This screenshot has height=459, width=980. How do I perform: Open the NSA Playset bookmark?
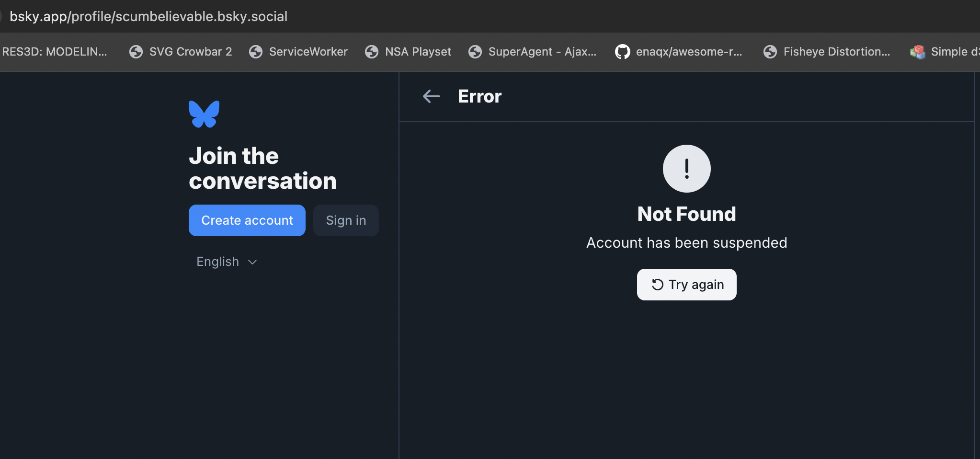pos(408,52)
